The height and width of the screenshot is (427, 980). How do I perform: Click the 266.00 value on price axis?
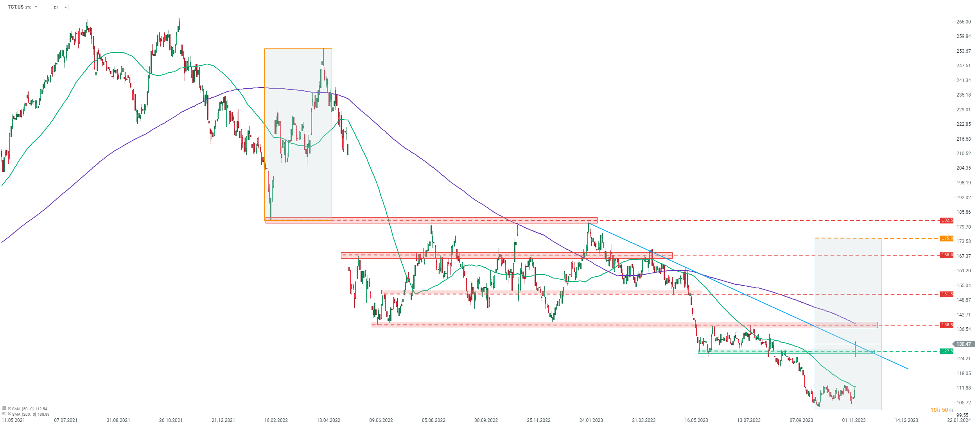coord(963,22)
